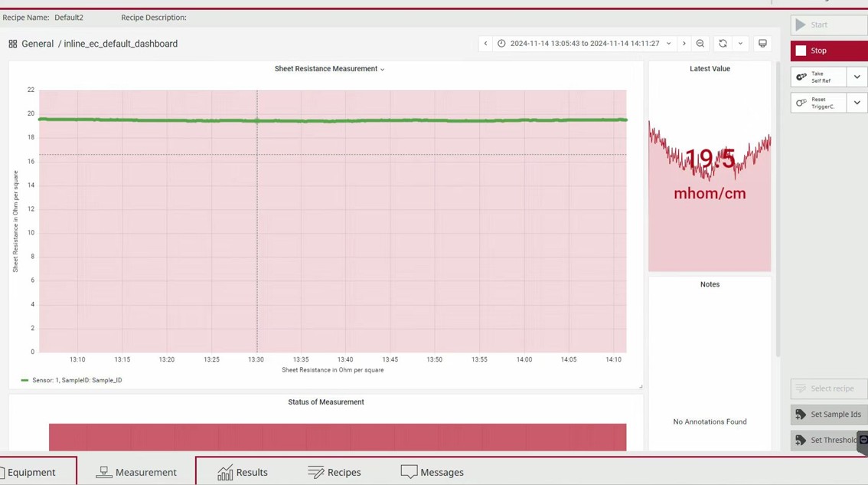Screen dimensions: 868x485
Task: Open the General breadcrumb link
Action: pos(38,44)
